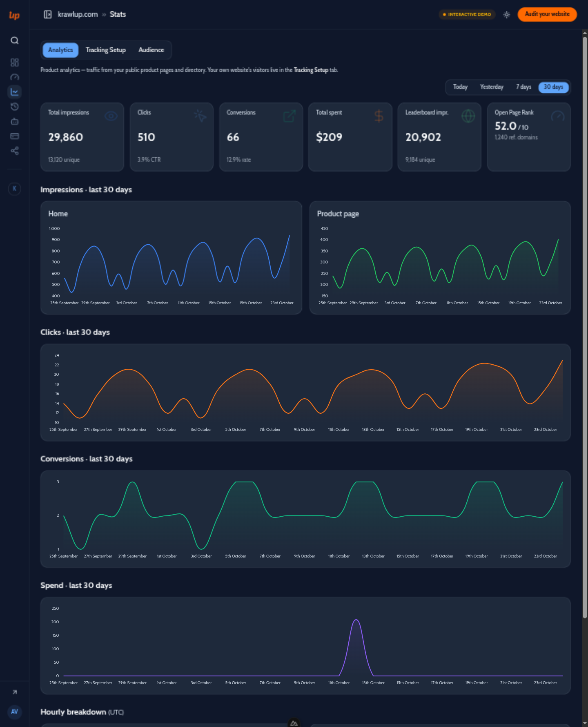Click the Conversions card showing 66

pyautogui.click(x=261, y=137)
